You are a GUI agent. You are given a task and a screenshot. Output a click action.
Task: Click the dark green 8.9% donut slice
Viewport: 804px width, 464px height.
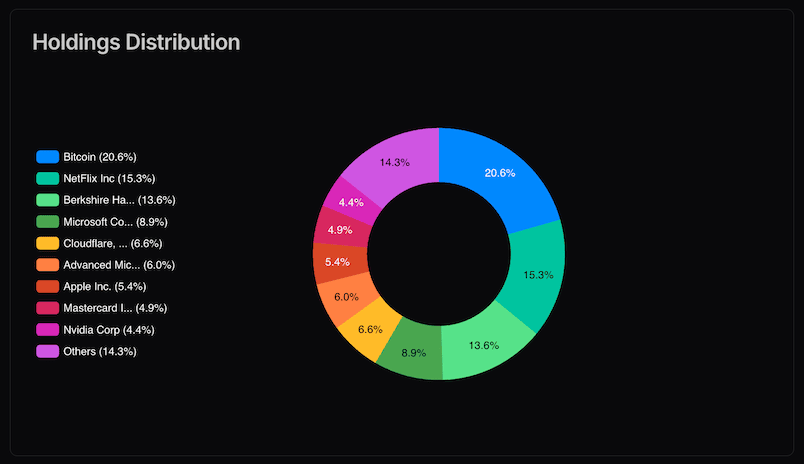412,351
